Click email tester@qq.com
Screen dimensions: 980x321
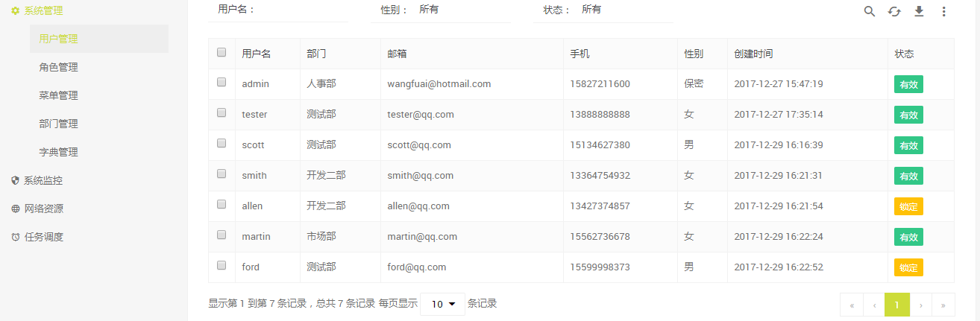click(421, 115)
